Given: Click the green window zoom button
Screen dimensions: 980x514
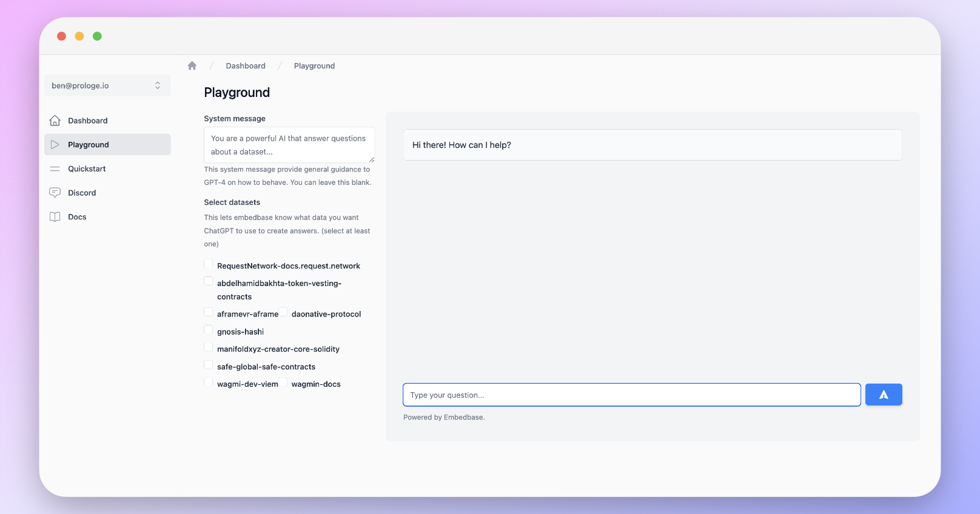Looking at the screenshot, I should click(x=97, y=36).
